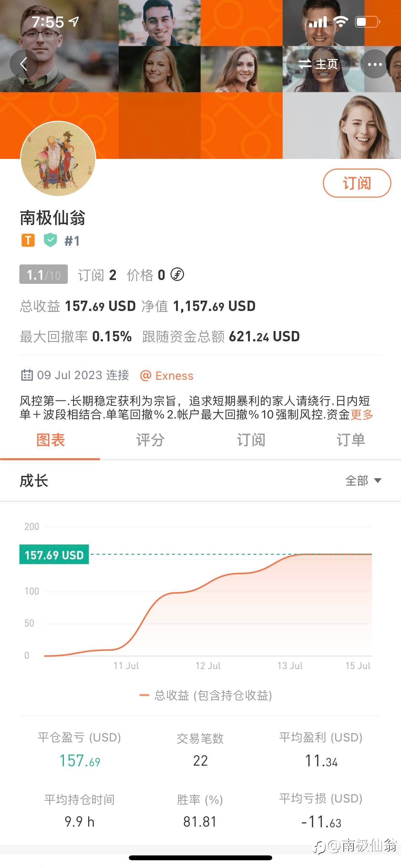Open the 全部 time range dropdown
This screenshot has height=868, width=401.
pyautogui.click(x=363, y=480)
